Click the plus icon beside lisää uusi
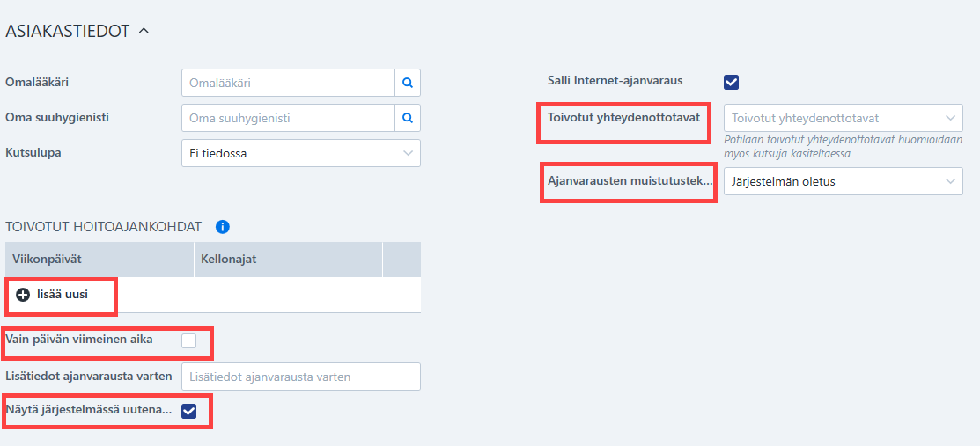The width and height of the screenshot is (980, 446). coord(23,296)
